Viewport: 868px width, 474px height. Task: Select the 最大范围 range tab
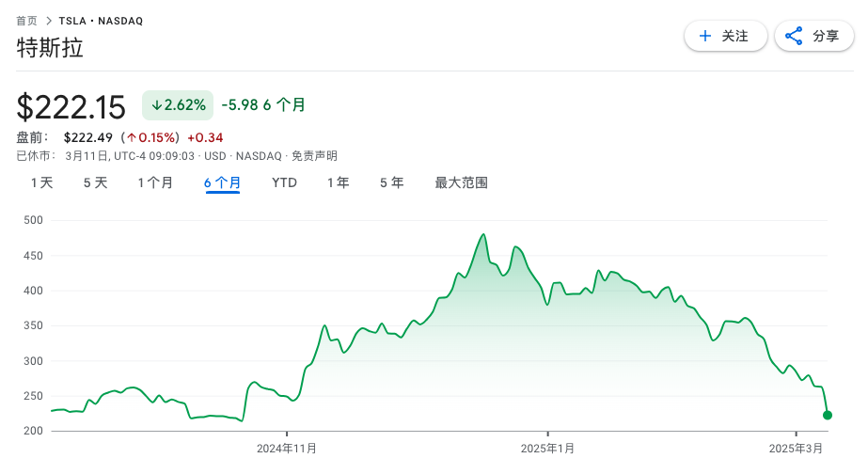coord(461,182)
